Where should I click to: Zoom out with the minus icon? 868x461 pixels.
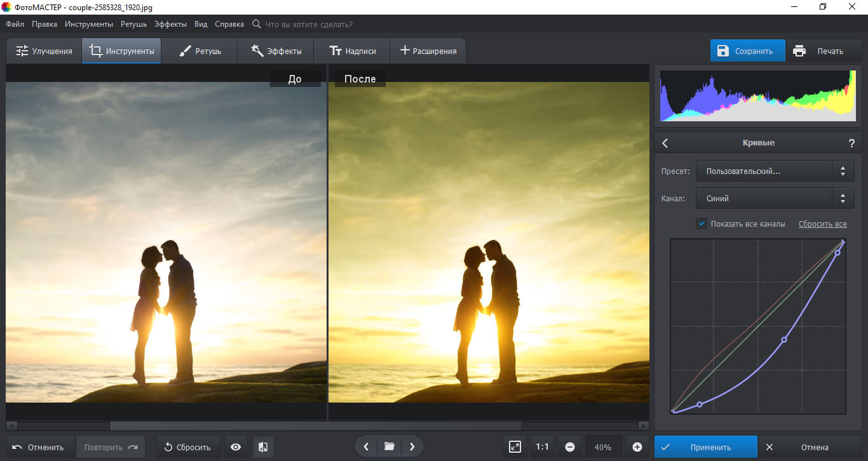pyautogui.click(x=570, y=447)
